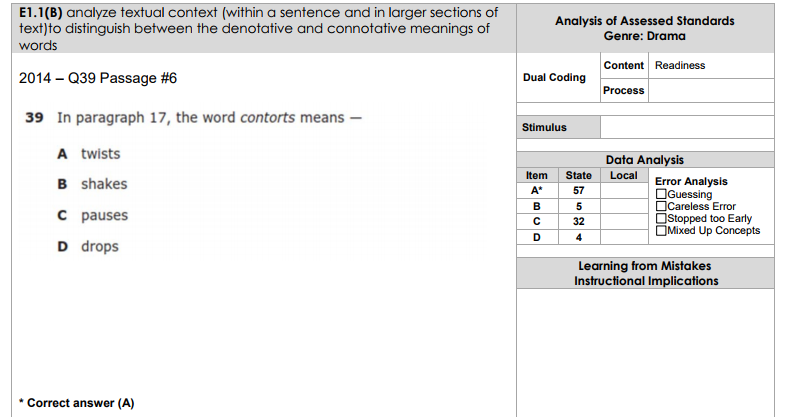Screen dimensions: 787x417
Task: Click the Local cell for item C
Action: click(x=624, y=222)
